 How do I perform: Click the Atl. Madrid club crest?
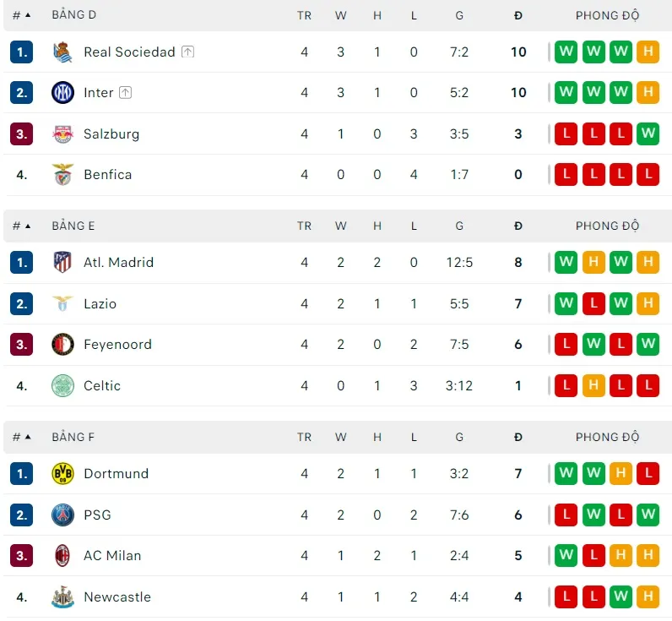(63, 263)
